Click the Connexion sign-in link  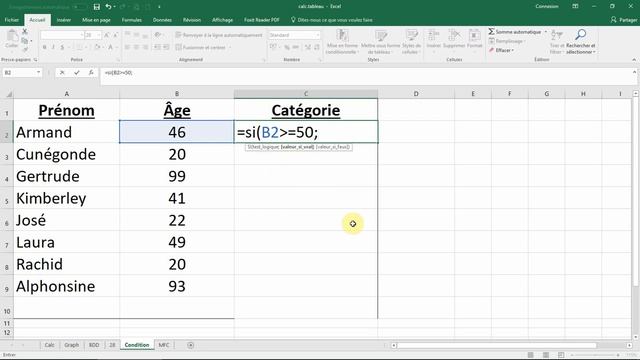(x=547, y=7)
